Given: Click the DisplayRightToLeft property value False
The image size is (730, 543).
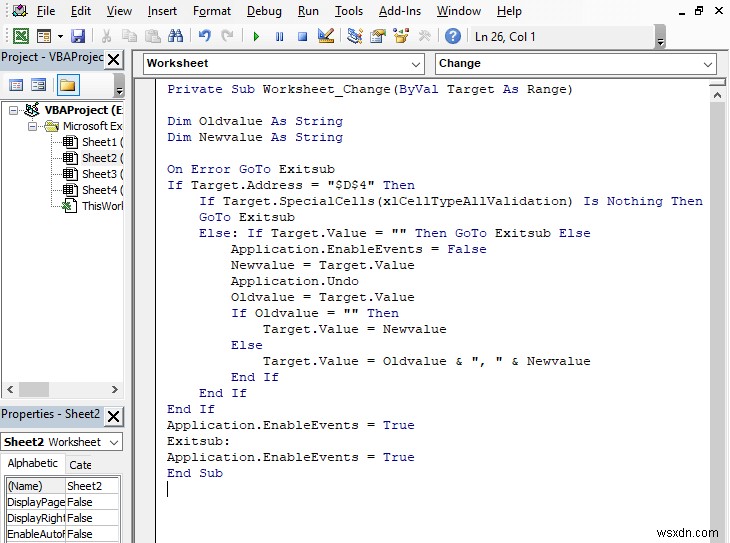Looking at the screenshot, I should (92, 518).
